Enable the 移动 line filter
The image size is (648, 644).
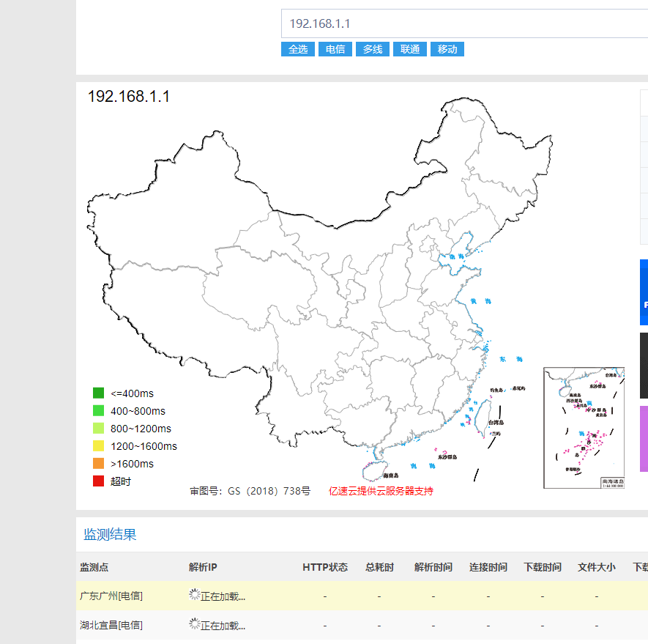tap(447, 49)
